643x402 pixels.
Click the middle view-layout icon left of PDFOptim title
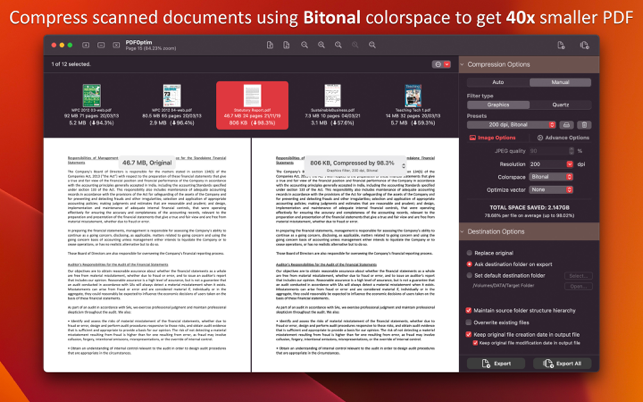[101, 45]
